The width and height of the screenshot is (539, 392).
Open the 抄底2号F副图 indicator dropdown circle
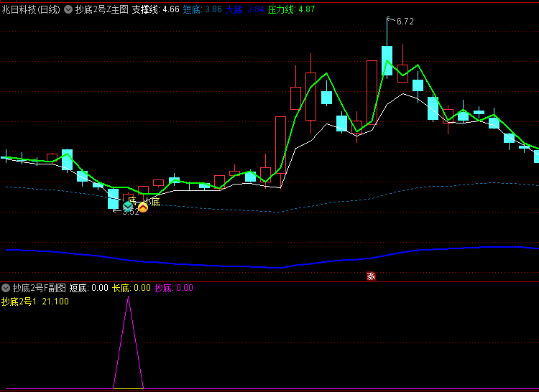pos(6,288)
